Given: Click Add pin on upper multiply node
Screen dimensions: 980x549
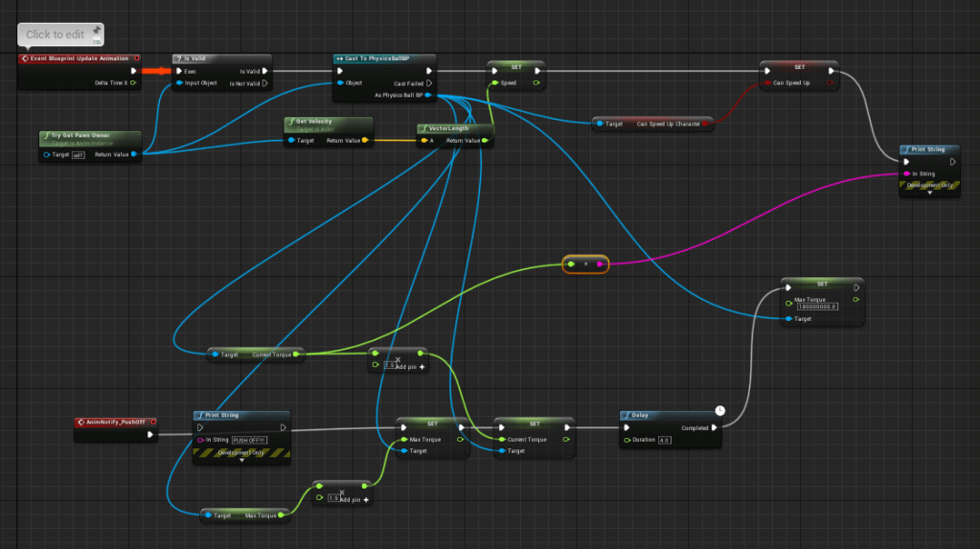Looking at the screenshot, I should point(409,367).
